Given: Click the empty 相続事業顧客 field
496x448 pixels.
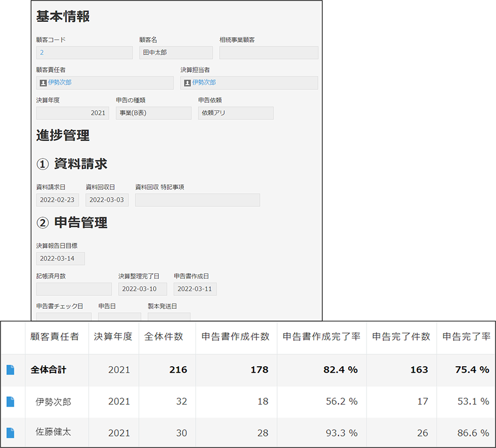Looking at the screenshot, I should click(x=268, y=53).
